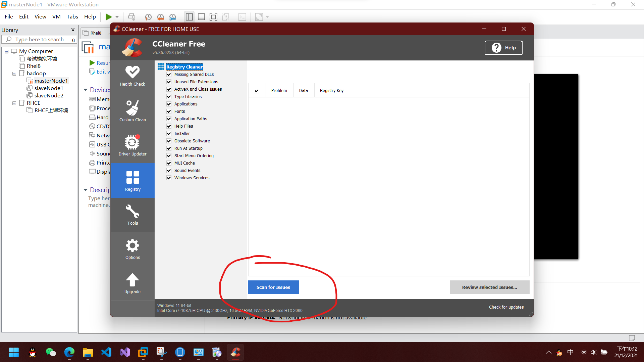The height and width of the screenshot is (362, 644).
Task: Open VMware snapshot manager icon
Action: pyautogui.click(x=173, y=17)
